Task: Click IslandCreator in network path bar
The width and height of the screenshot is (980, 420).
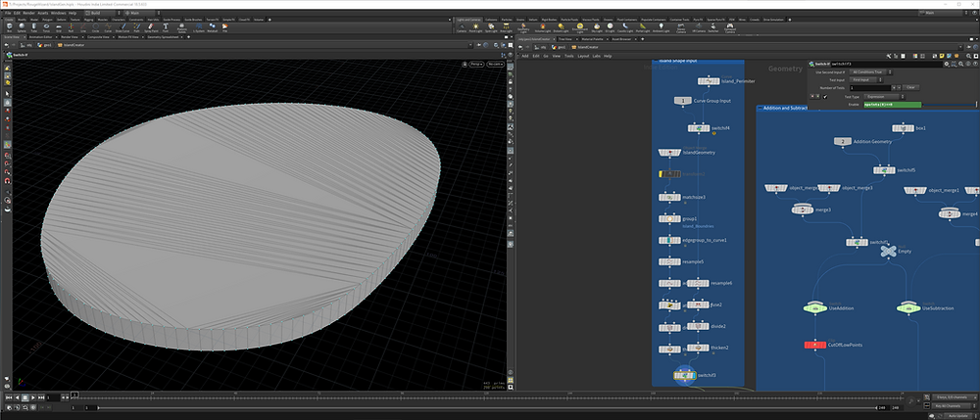Action: click(x=584, y=47)
